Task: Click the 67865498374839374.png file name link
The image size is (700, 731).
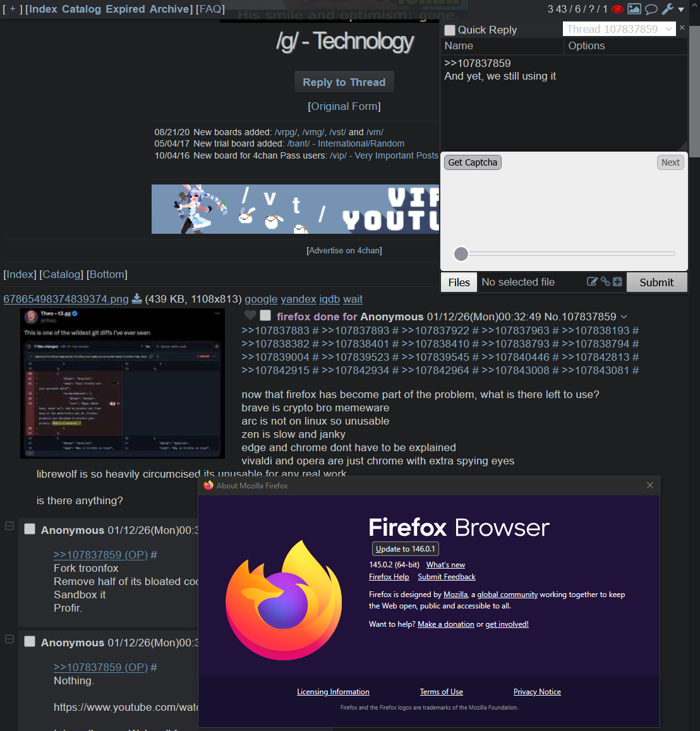Action: (66, 299)
